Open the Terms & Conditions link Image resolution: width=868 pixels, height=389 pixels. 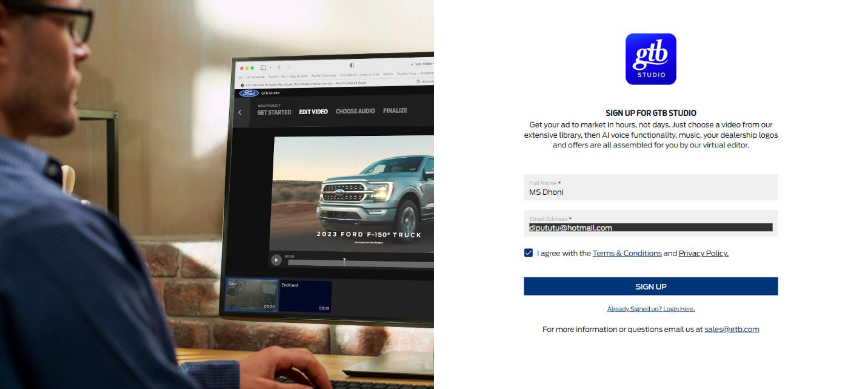[627, 253]
